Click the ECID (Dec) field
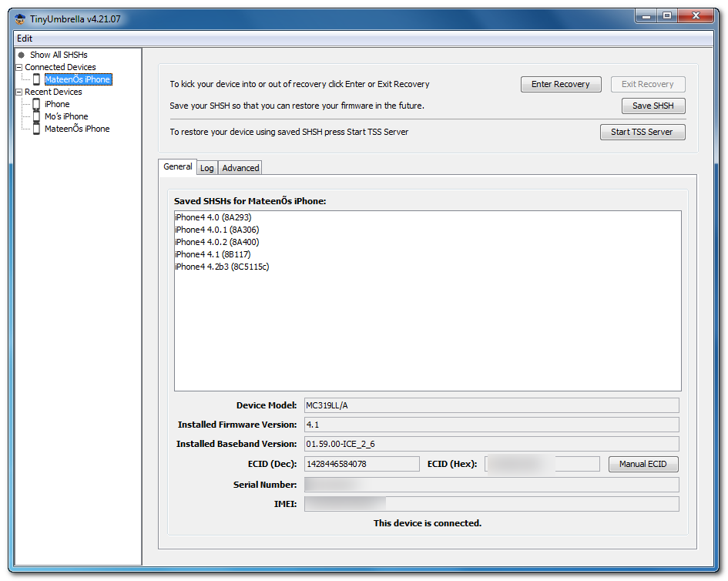Screen dimensions: 728x581 point(361,464)
